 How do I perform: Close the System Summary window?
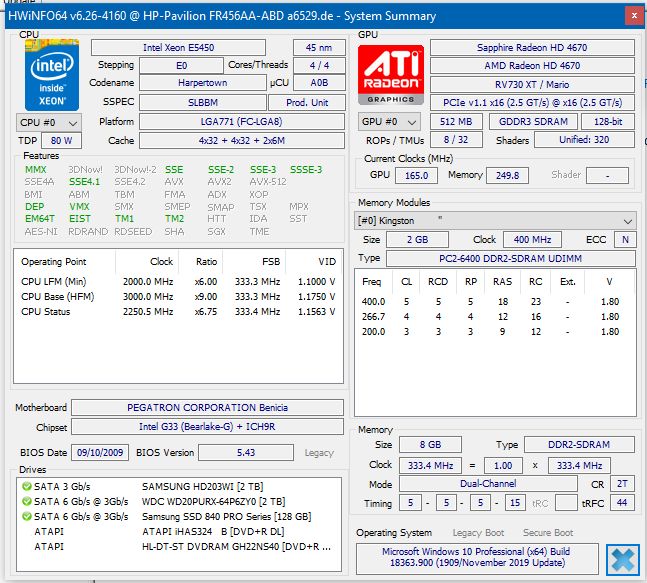(x=635, y=16)
